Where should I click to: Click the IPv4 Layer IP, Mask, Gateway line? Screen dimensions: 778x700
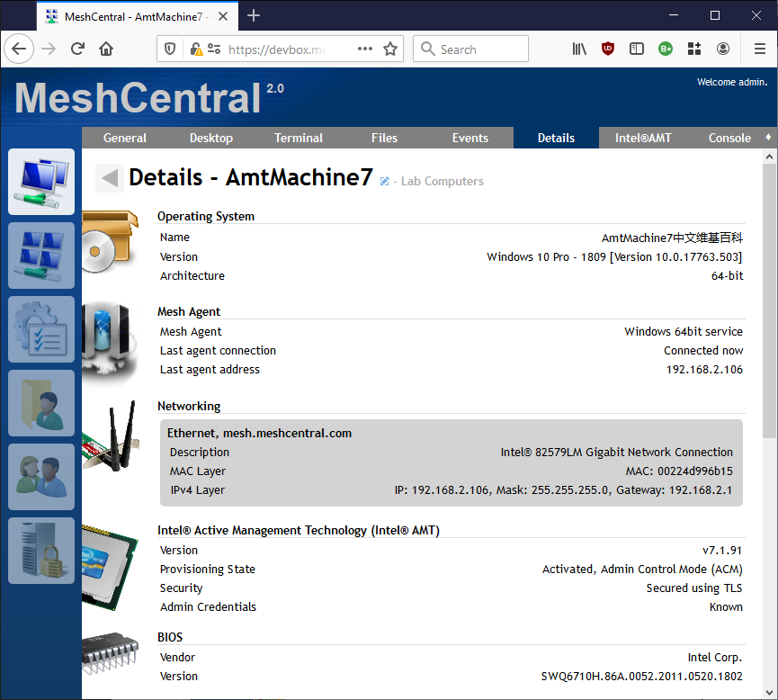pyautogui.click(x=563, y=490)
